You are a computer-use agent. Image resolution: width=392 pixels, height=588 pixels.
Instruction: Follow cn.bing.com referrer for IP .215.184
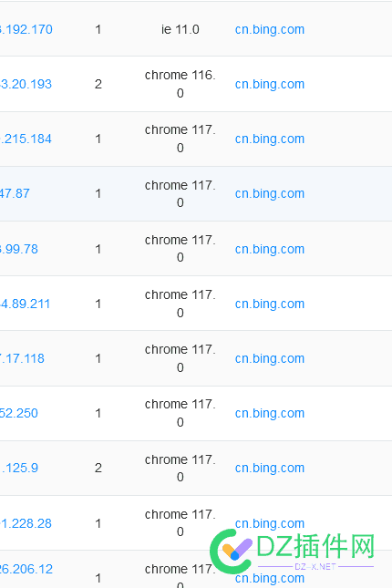point(270,139)
